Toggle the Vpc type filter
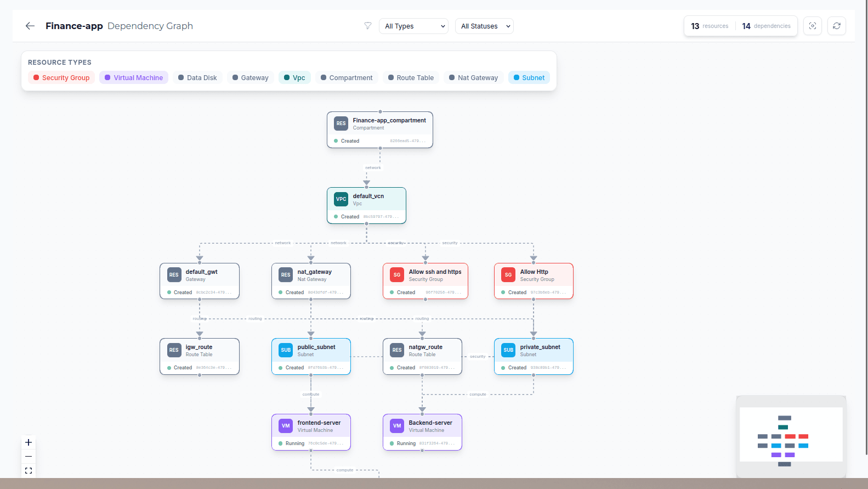 coord(294,77)
